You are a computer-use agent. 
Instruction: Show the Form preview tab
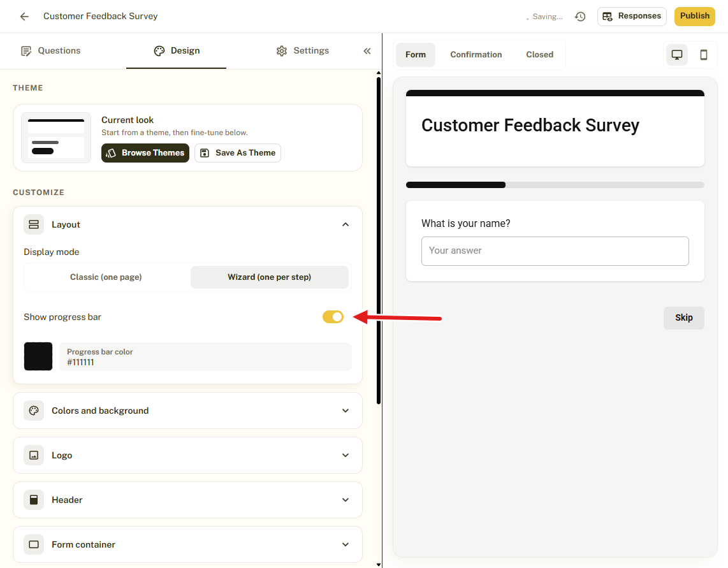pyautogui.click(x=416, y=55)
